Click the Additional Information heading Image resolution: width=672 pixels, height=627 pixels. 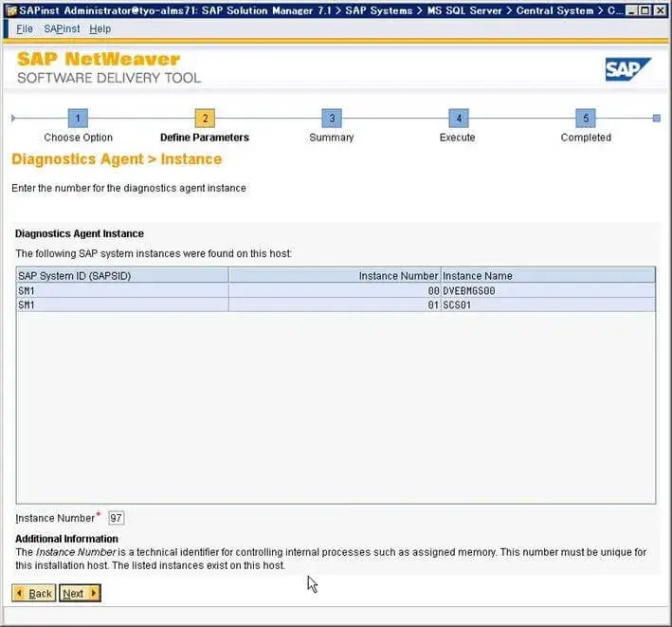click(66, 539)
